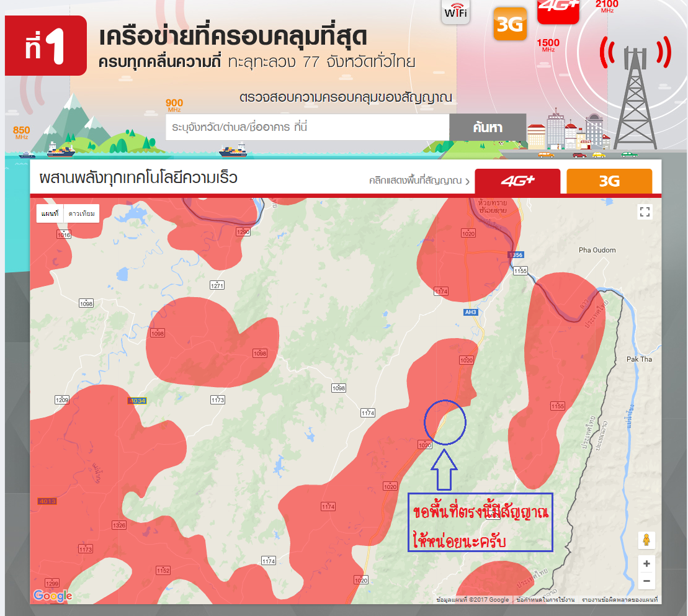Click the 1152 road marker
The image size is (688, 616).
(163, 570)
